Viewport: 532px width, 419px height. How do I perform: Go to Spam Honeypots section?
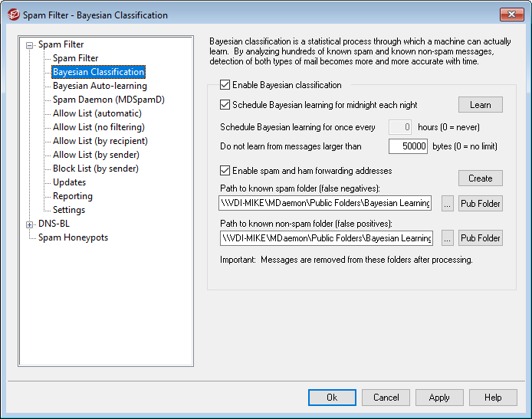pyautogui.click(x=73, y=237)
